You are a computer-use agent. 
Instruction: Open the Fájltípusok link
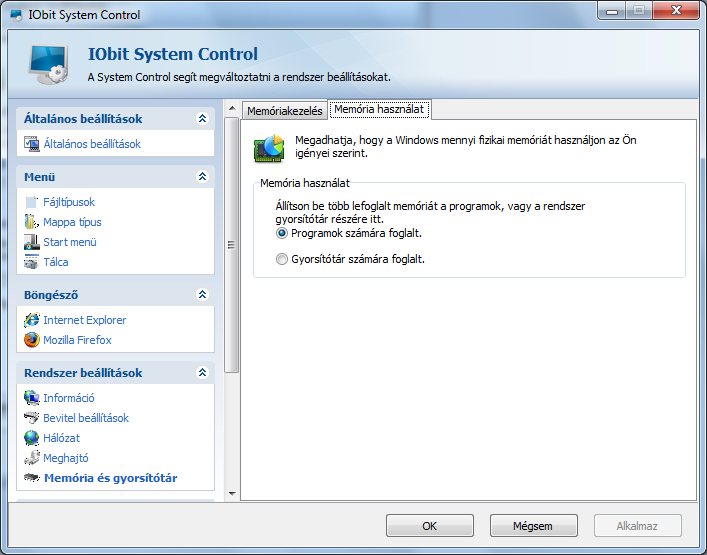[69, 202]
